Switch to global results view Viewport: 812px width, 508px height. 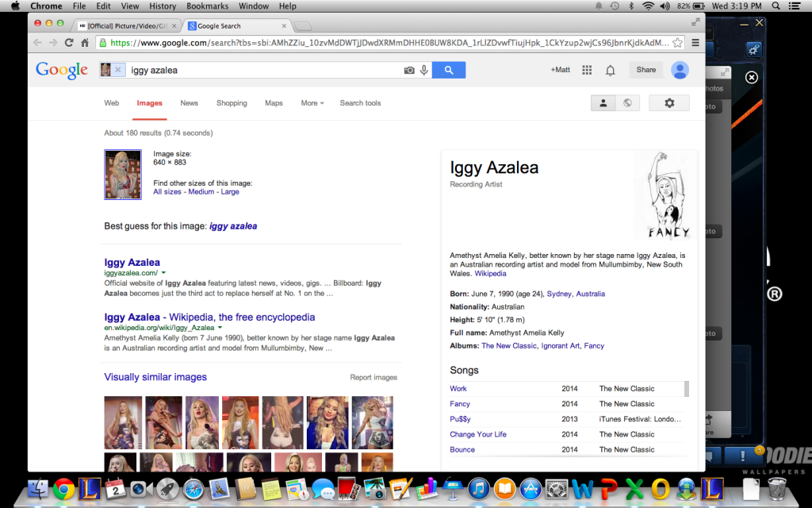pos(628,103)
